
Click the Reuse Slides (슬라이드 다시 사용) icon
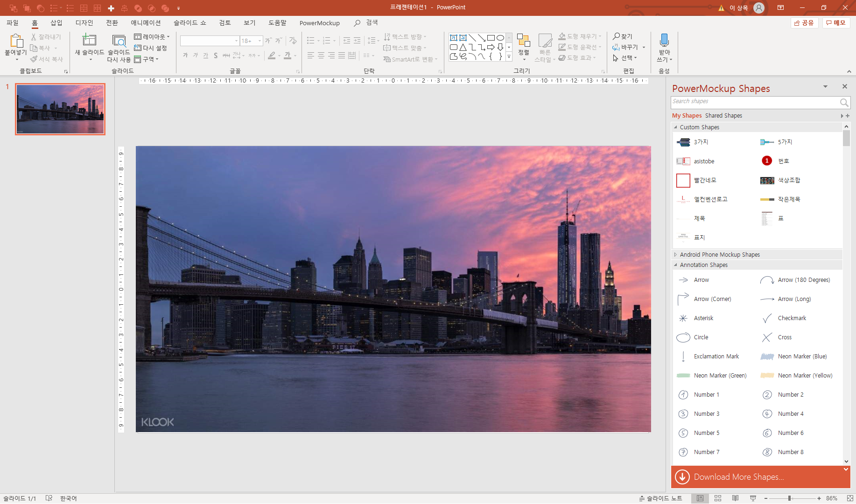coord(119,41)
